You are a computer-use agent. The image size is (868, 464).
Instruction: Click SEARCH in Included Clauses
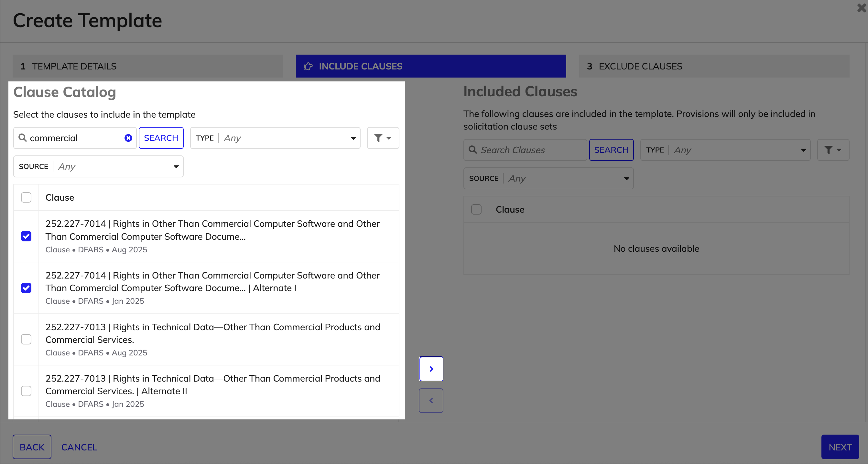coord(611,150)
